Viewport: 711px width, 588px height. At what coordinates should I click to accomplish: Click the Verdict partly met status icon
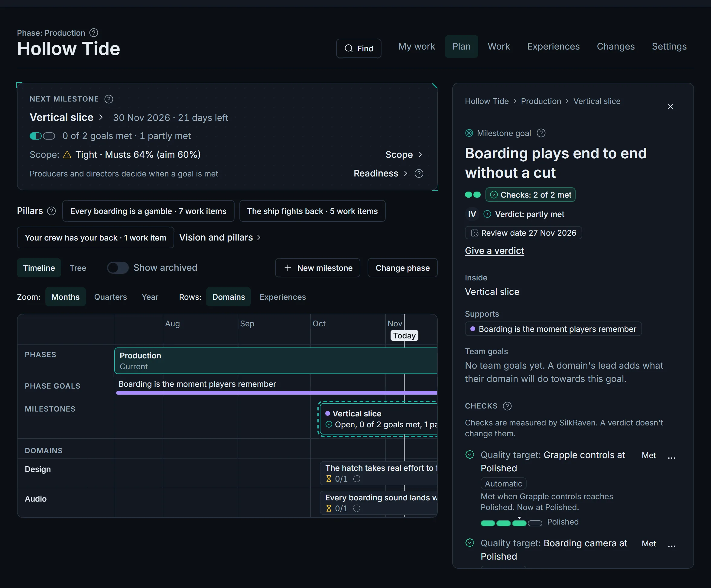pos(487,214)
